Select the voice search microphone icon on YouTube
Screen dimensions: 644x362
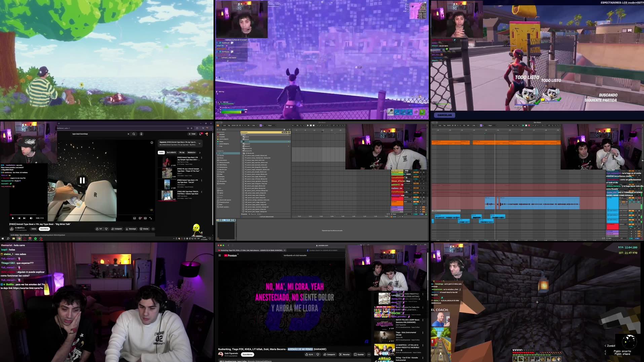click(141, 134)
